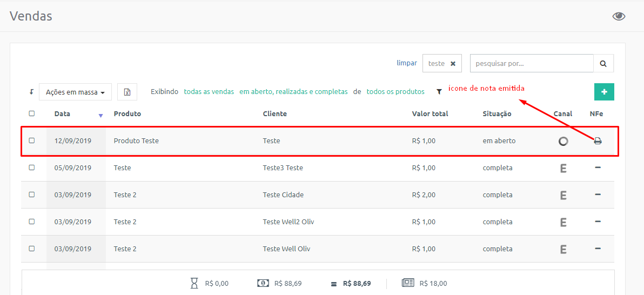Click the printer NFe icon for Produto Teste
The width and height of the screenshot is (644, 295).
pos(598,141)
